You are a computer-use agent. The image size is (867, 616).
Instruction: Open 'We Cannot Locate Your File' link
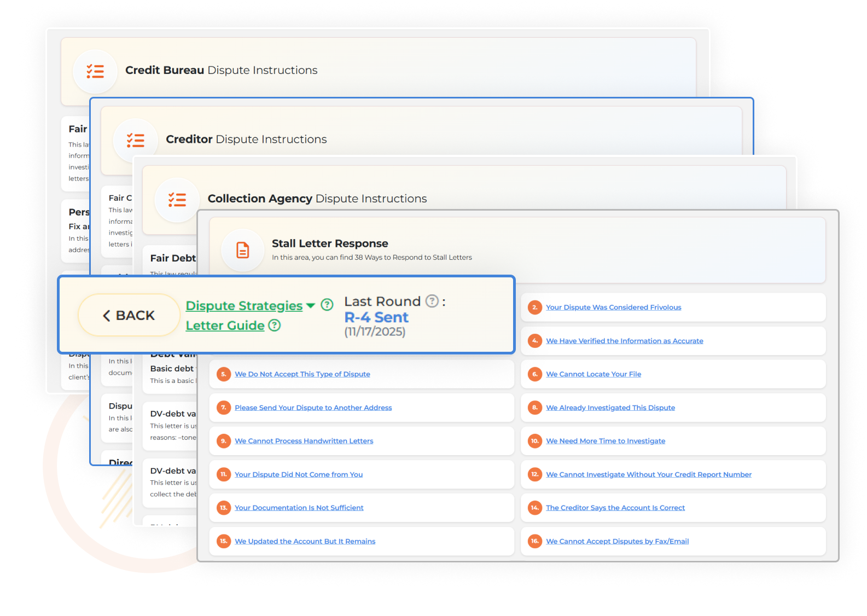[593, 374]
